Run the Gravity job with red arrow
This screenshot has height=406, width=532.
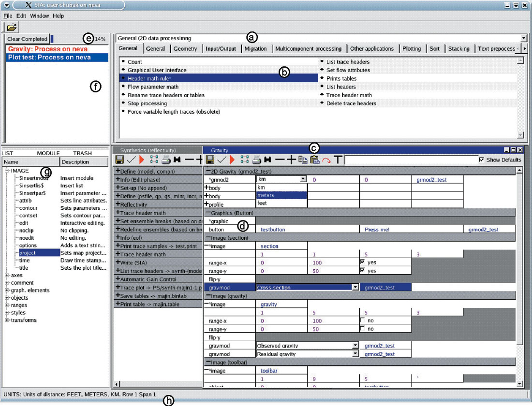233,159
